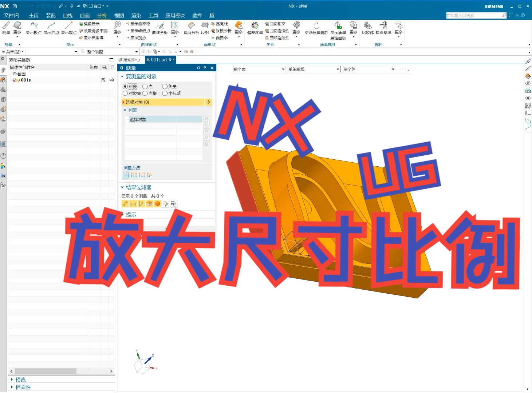
Task: Click 显示峰值点 show peak points
Action: tap(138, 31)
